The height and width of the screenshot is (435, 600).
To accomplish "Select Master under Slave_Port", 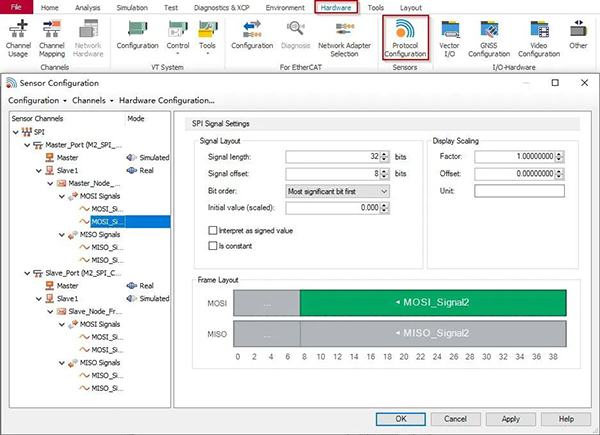I will (67, 286).
